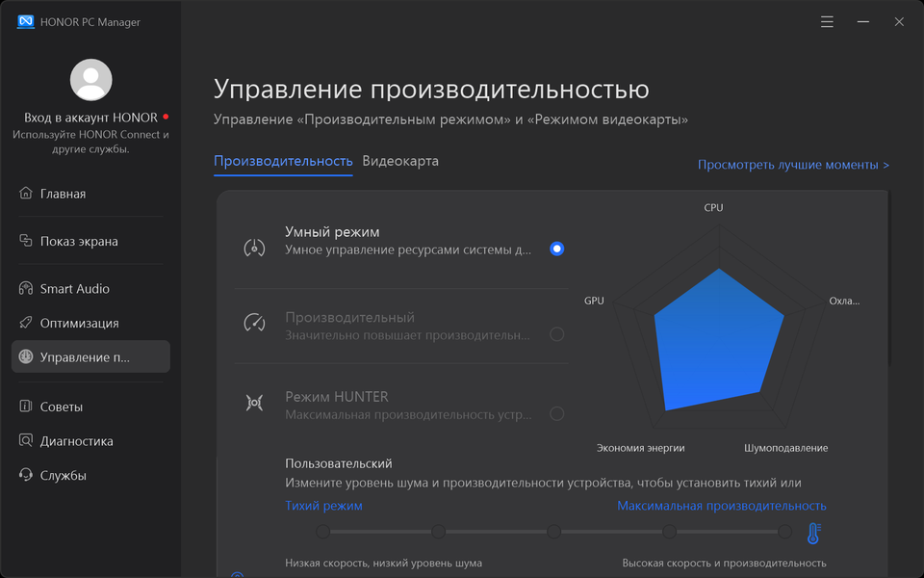Click the Максимальная производительность link
This screenshot has height=578, width=924.
[x=722, y=506]
